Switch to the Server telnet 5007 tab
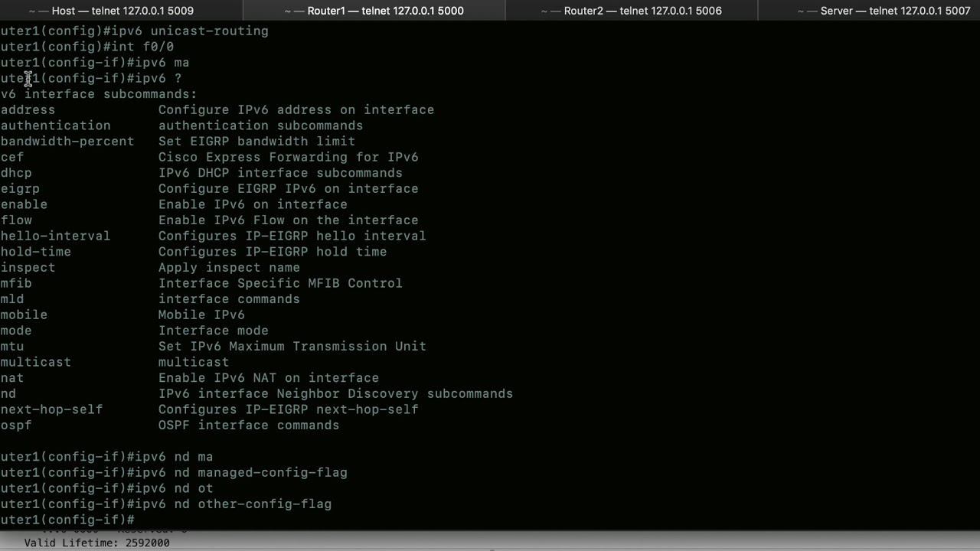Viewport: 980px width, 551px height. point(884,11)
